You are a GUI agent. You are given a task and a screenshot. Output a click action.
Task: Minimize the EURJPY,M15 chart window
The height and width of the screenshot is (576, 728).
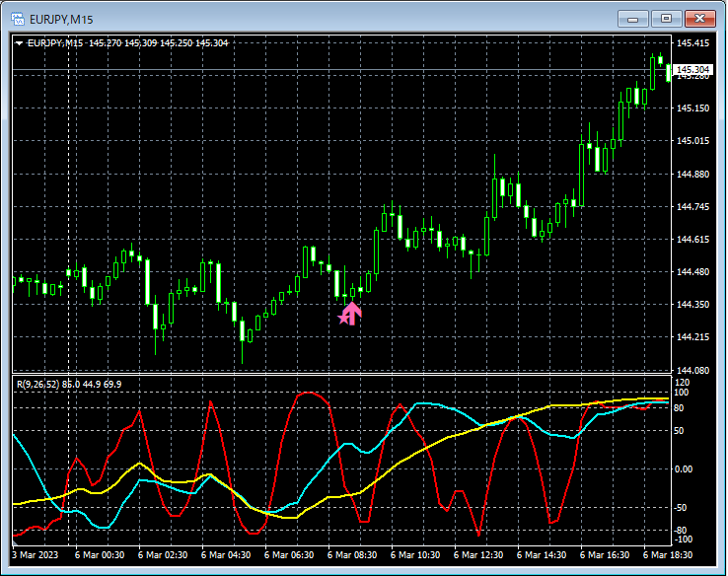click(x=632, y=19)
